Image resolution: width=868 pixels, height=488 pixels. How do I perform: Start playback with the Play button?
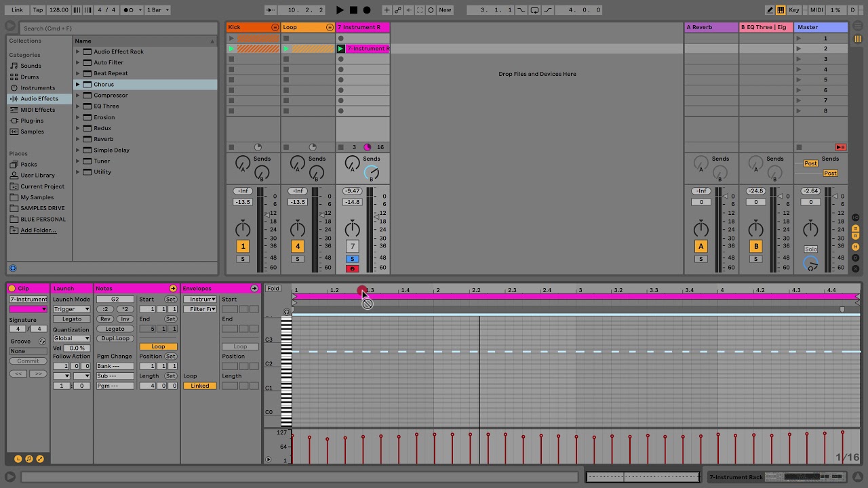[x=340, y=10]
